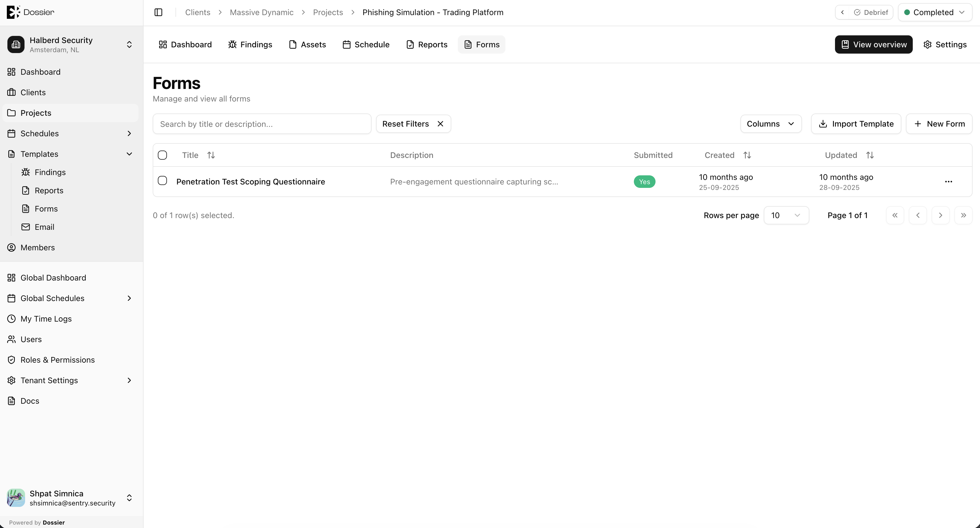Sort by Created column arrows
This screenshot has height=528, width=980.
tap(747, 155)
